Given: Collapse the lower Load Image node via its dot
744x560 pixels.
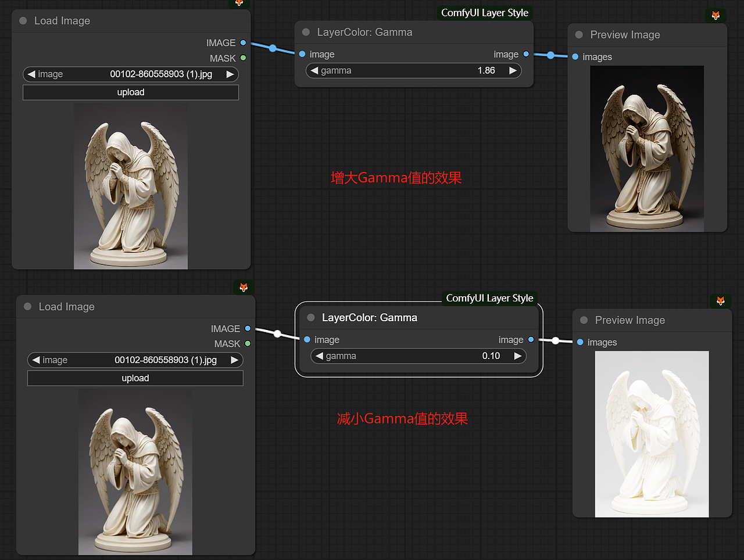Looking at the screenshot, I should tap(28, 307).
